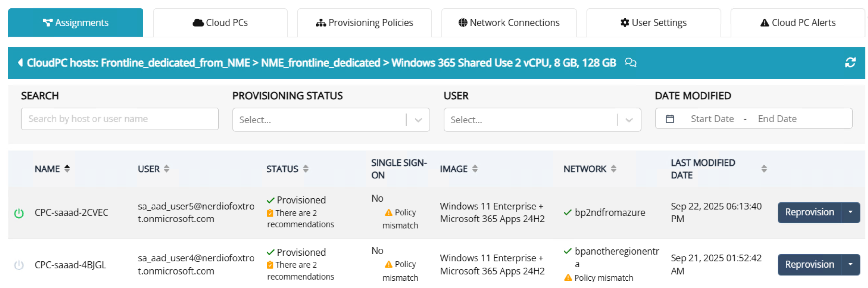Sort the table by Name column

(67, 169)
